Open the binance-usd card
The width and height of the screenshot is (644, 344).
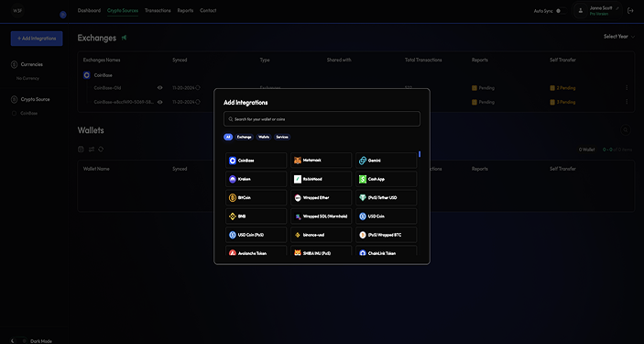click(322, 235)
